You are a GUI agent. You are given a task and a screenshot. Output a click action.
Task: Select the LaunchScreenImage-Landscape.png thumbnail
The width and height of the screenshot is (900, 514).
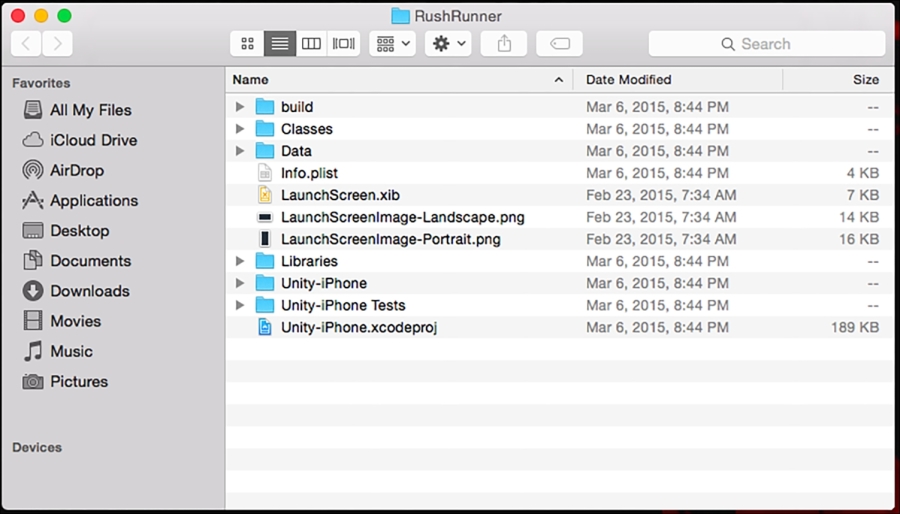point(265,217)
